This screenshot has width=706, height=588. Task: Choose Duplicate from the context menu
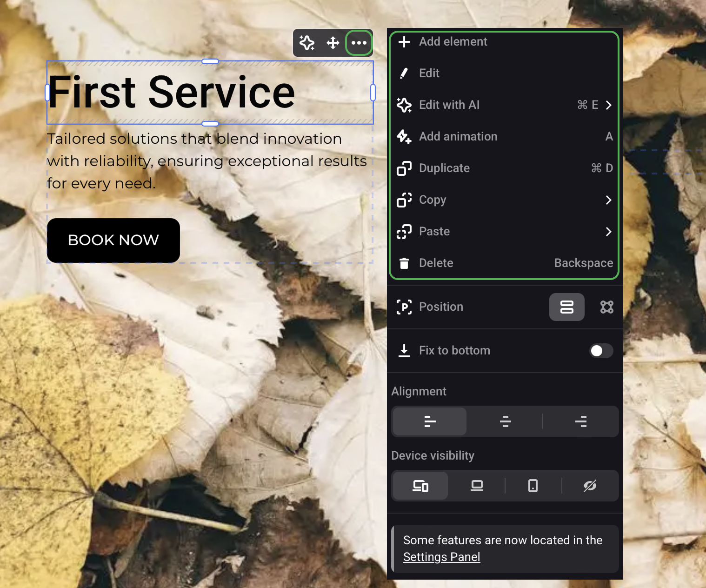point(444,168)
